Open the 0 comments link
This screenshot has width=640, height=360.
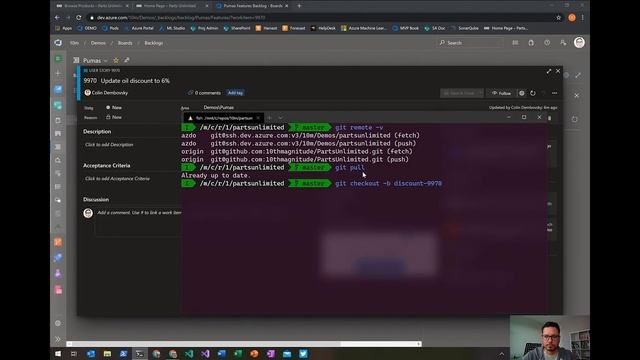coord(204,93)
